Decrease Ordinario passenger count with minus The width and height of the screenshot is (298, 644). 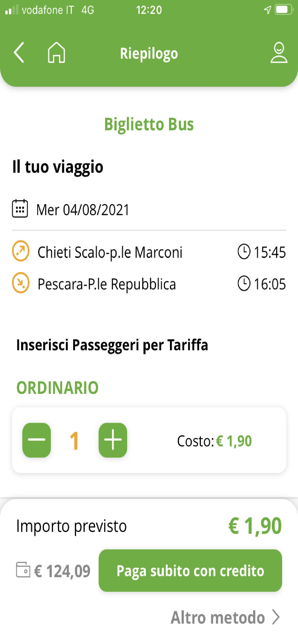pos(36,440)
